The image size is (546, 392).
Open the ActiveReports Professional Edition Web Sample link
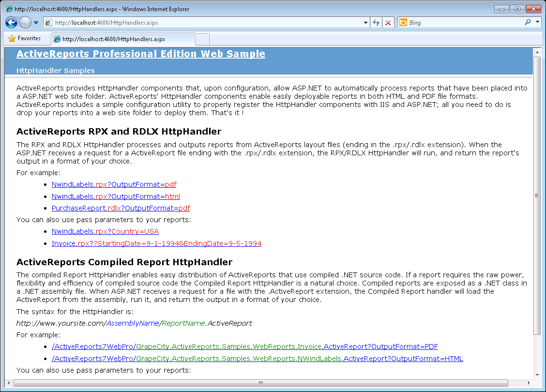click(141, 54)
